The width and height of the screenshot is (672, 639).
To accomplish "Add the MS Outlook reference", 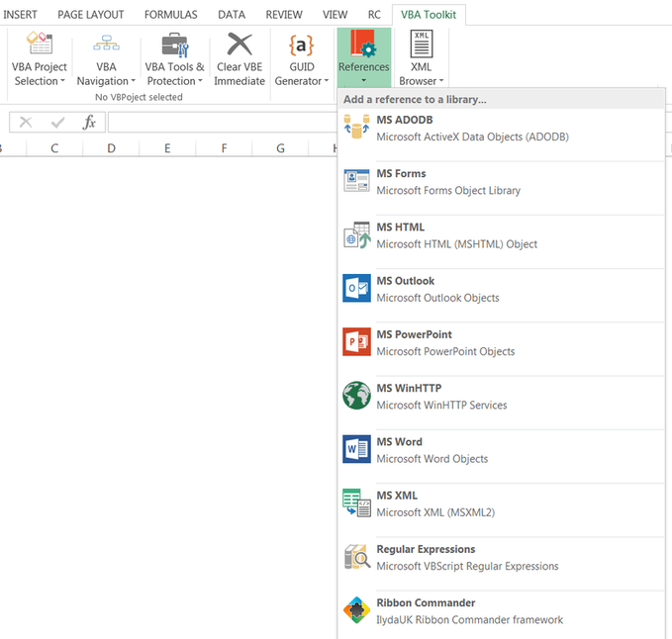I will pyautogui.click(x=501, y=296).
